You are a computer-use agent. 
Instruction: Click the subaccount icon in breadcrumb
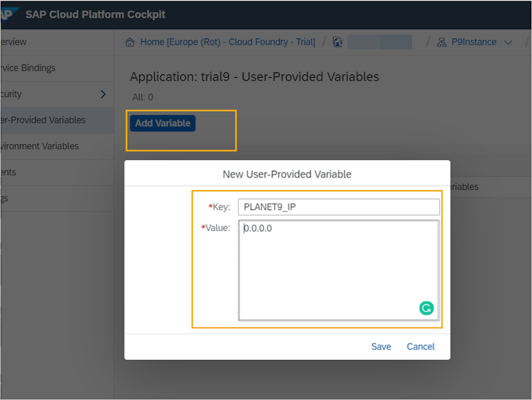[338, 42]
